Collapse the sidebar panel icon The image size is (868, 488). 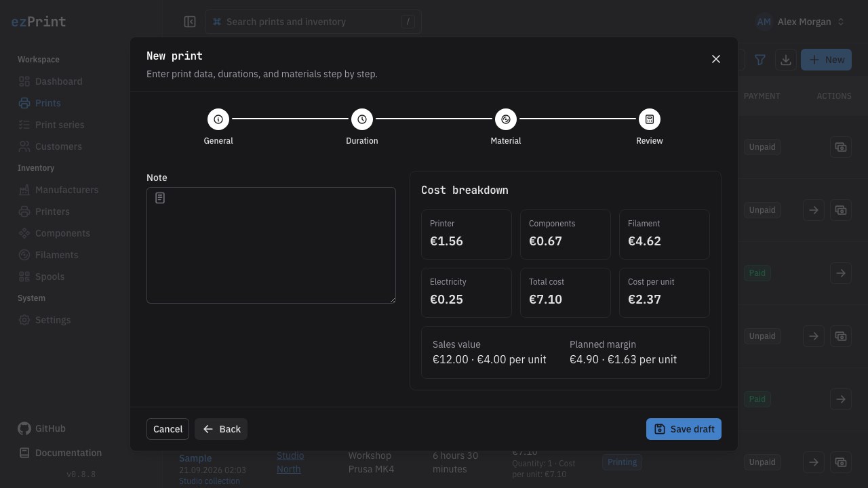190,22
